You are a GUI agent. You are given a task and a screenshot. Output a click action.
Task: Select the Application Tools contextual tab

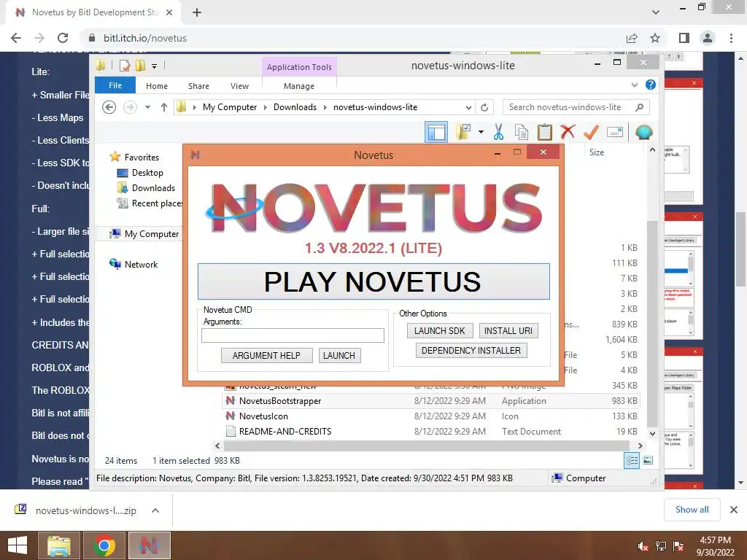[x=299, y=67]
